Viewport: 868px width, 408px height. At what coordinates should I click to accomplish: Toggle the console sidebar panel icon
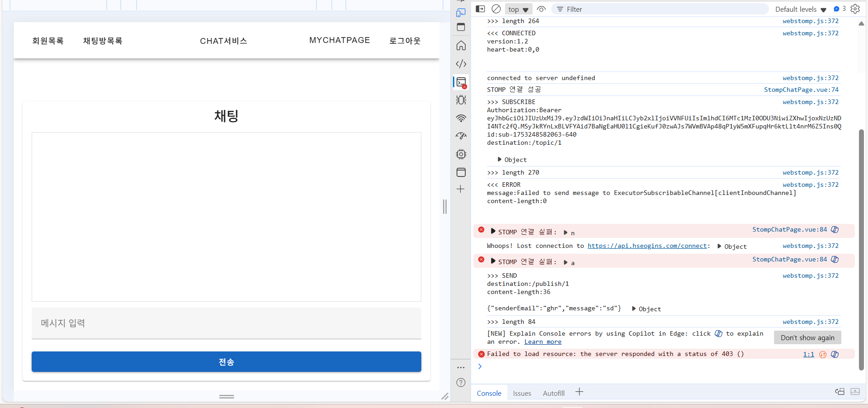(x=481, y=9)
